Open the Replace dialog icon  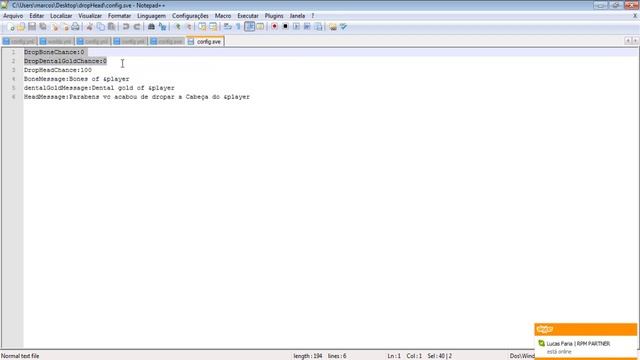coord(162,27)
